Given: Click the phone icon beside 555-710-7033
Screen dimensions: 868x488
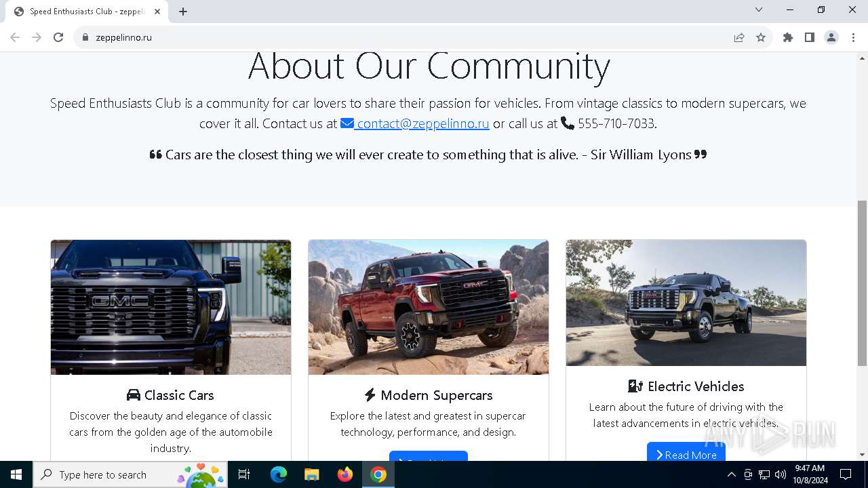Looking at the screenshot, I should coord(568,123).
